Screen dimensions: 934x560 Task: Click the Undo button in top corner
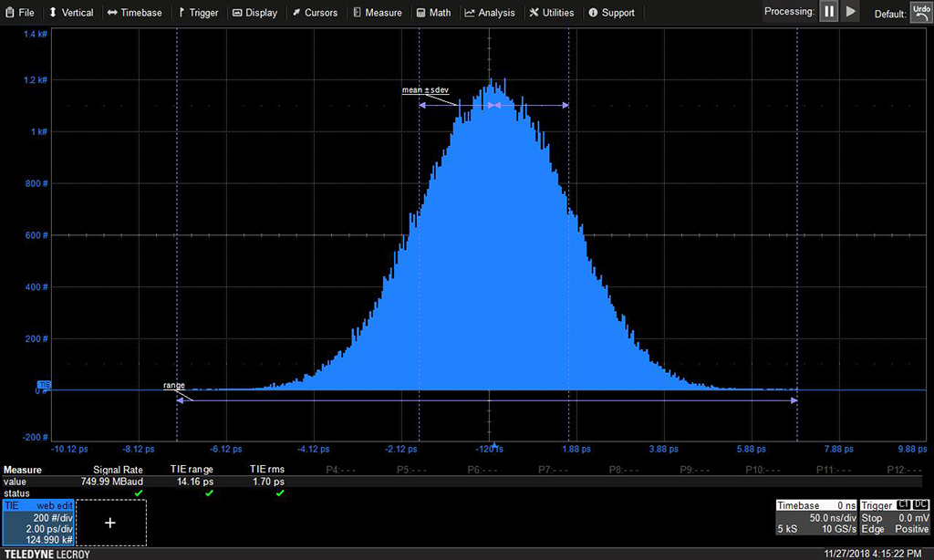[920, 12]
